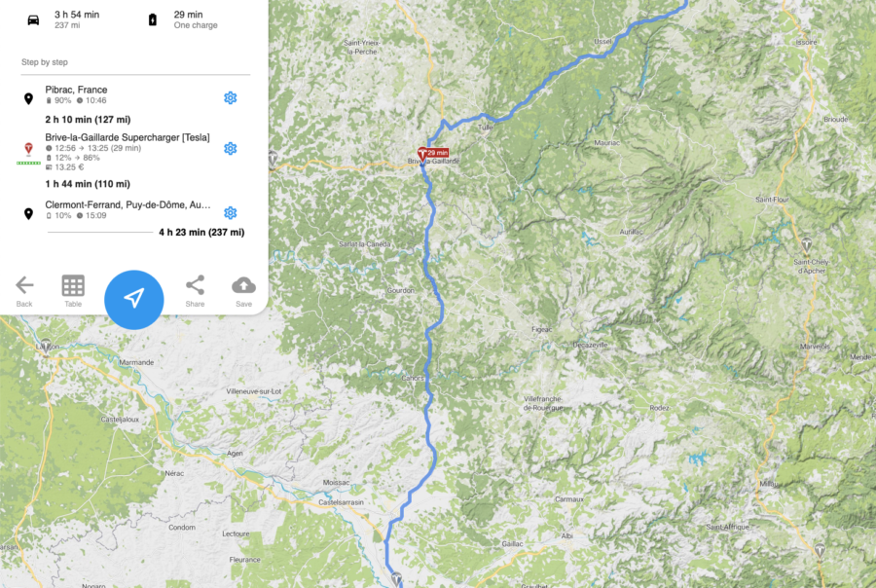Open settings gear for Pibrac, France
This screenshot has height=588, width=876.
[230, 97]
